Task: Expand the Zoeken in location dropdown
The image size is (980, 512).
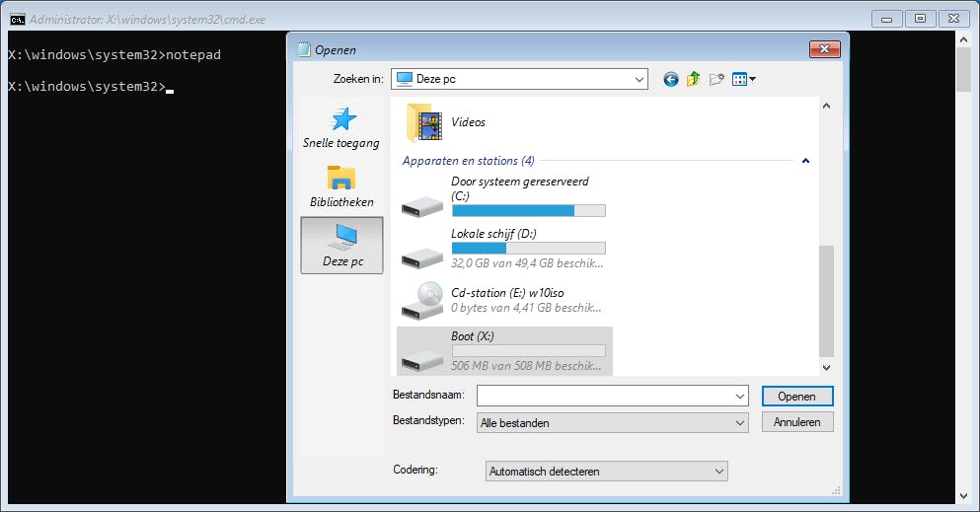Action: click(639, 79)
